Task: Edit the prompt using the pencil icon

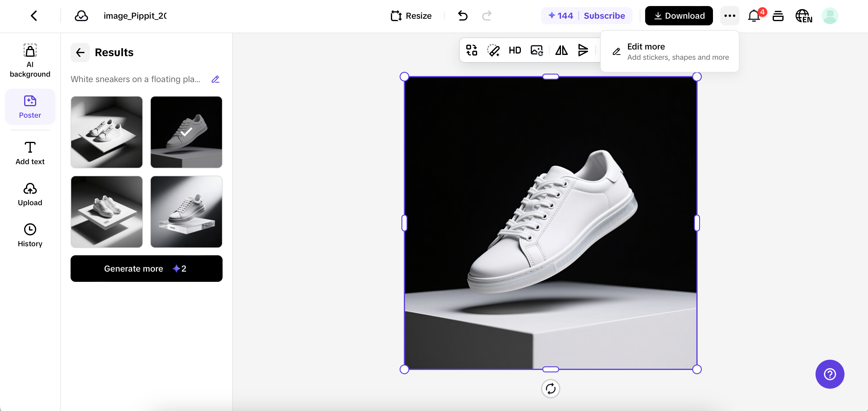Action: [x=216, y=79]
